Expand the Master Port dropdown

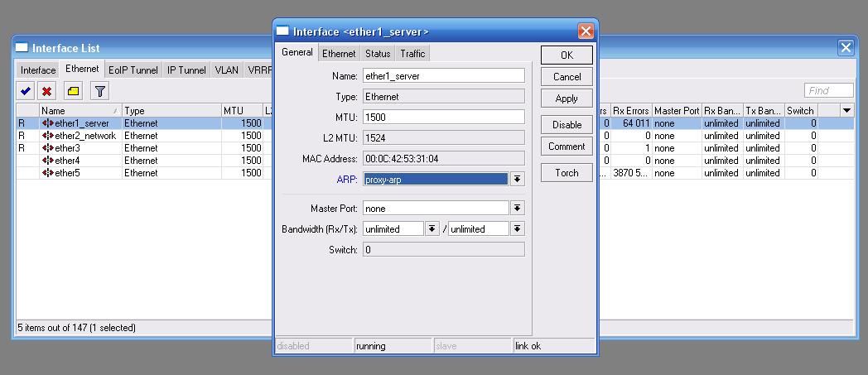pyautogui.click(x=517, y=209)
